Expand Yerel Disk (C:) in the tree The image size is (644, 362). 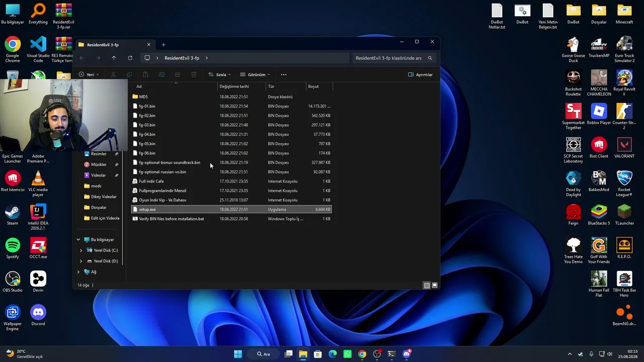(81, 250)
